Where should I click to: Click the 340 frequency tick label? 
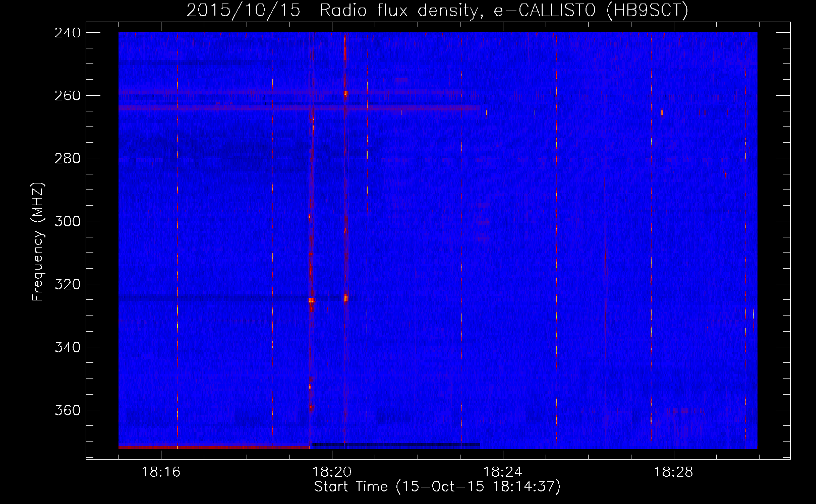[68, 347]
